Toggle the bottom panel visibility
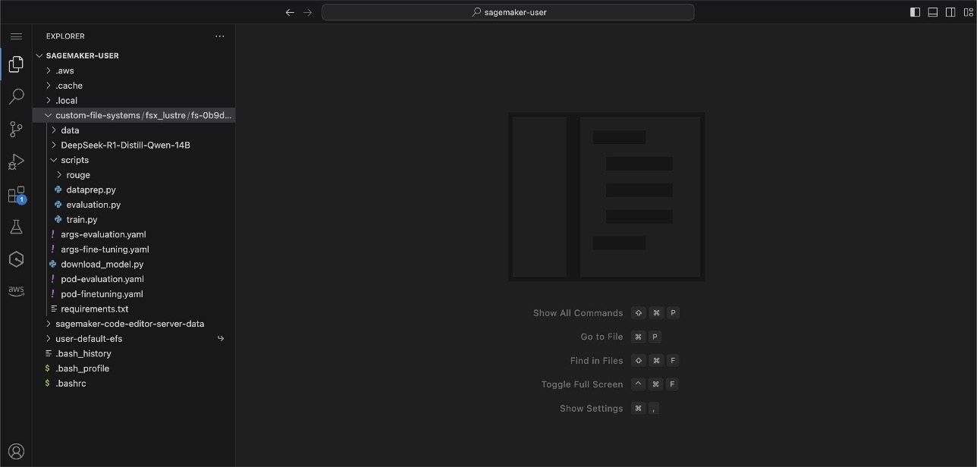The height and width of the screenshot is (470, 980). click(933, 12)
